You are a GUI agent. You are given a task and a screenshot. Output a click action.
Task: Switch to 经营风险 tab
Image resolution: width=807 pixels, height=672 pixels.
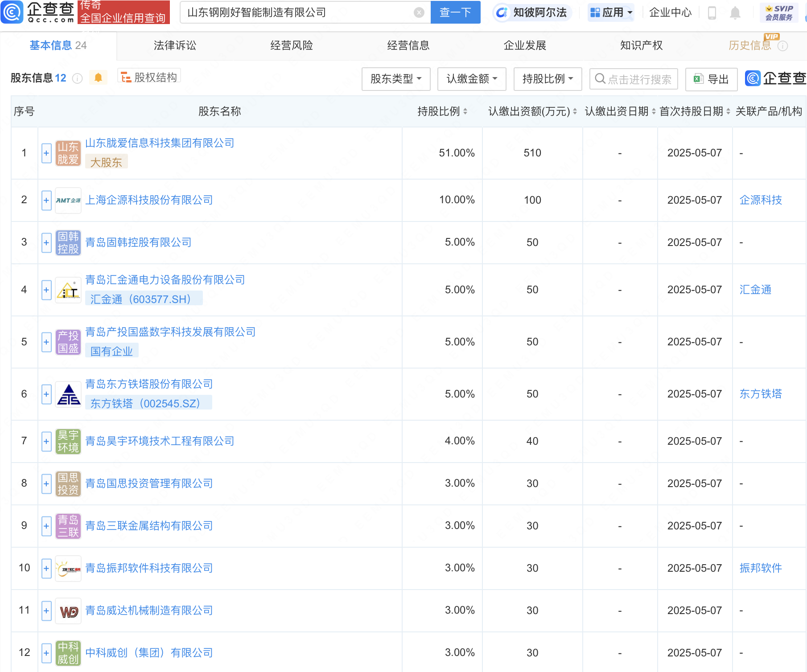292,45
